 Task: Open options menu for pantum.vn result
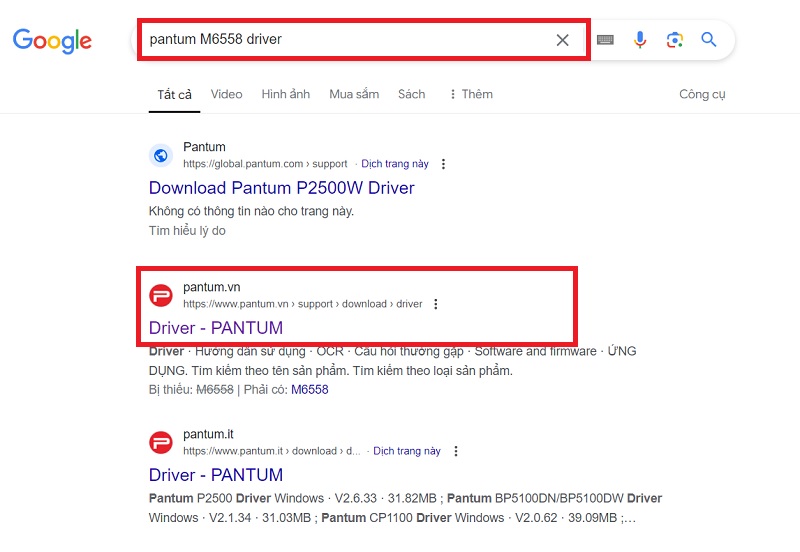point(436,304)
